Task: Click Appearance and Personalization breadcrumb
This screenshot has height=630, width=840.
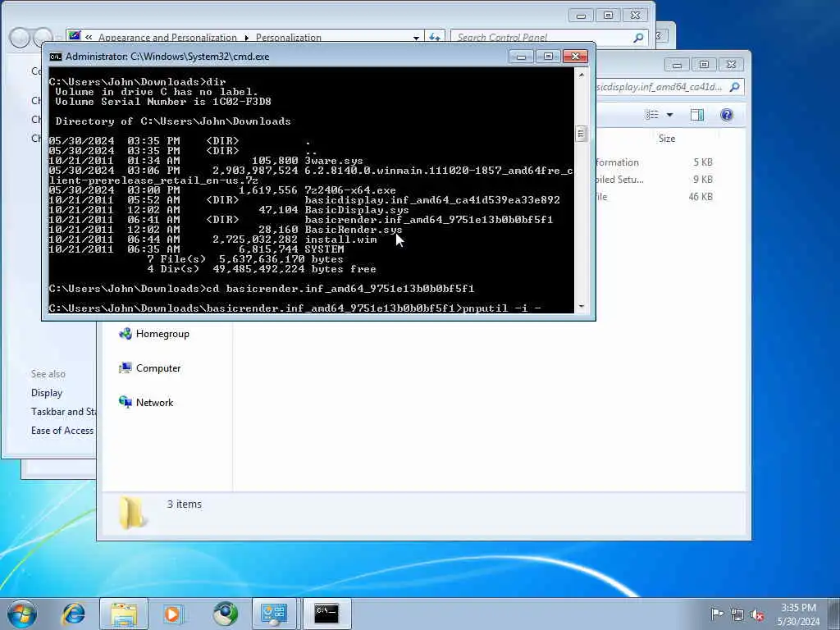Action: coord(167,38)
